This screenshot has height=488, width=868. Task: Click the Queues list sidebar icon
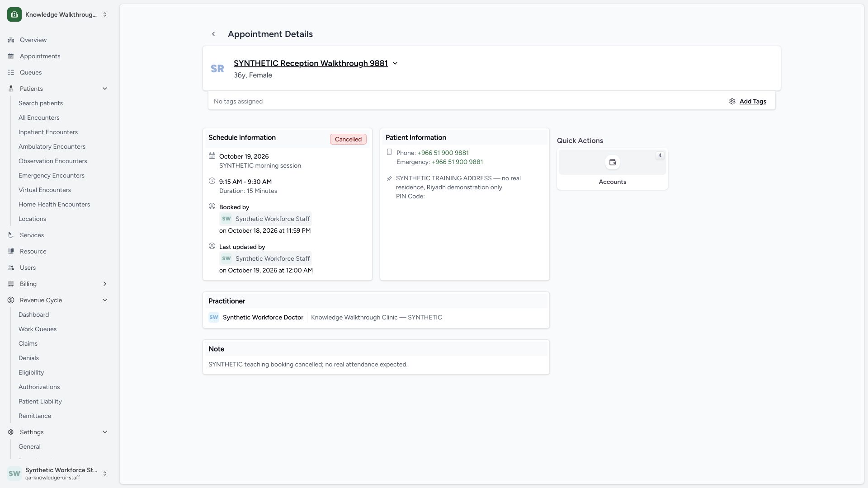11,72
